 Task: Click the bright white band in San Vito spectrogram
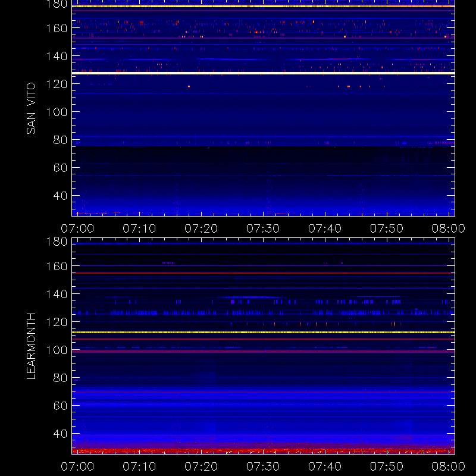tap(263, 73)
